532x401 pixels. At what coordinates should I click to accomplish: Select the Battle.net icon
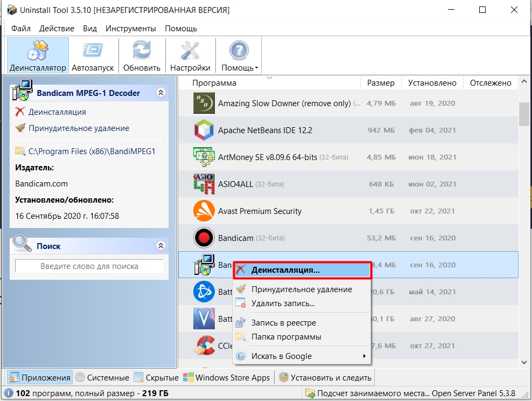(x=204, y=292)
